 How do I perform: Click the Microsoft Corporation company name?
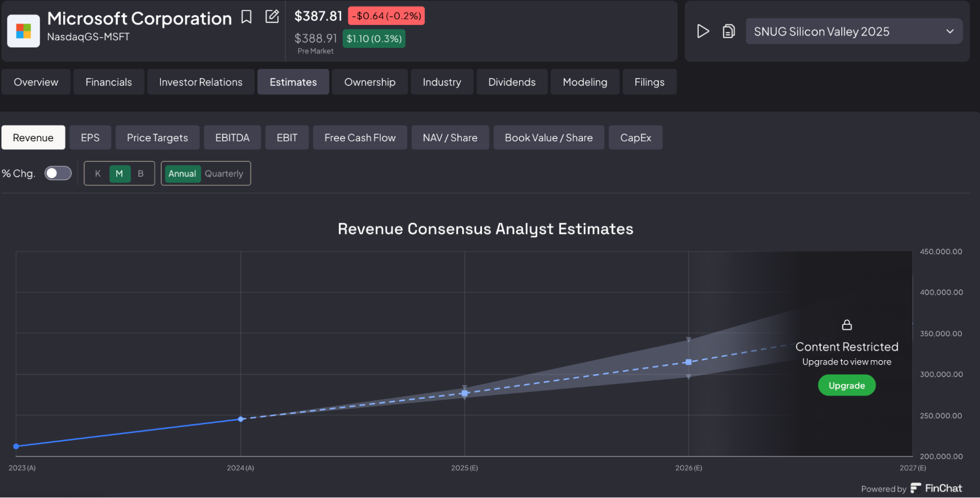point(139,18)
